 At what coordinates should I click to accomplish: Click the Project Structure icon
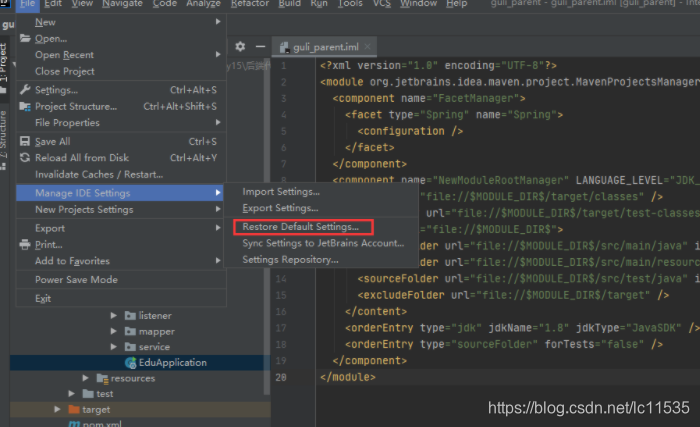point(25,106)
